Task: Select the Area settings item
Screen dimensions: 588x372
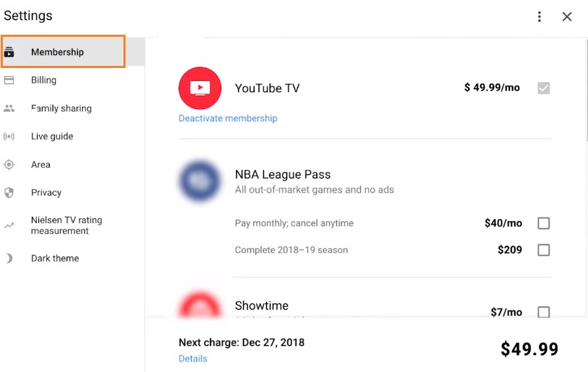Action: coord(73,164)
